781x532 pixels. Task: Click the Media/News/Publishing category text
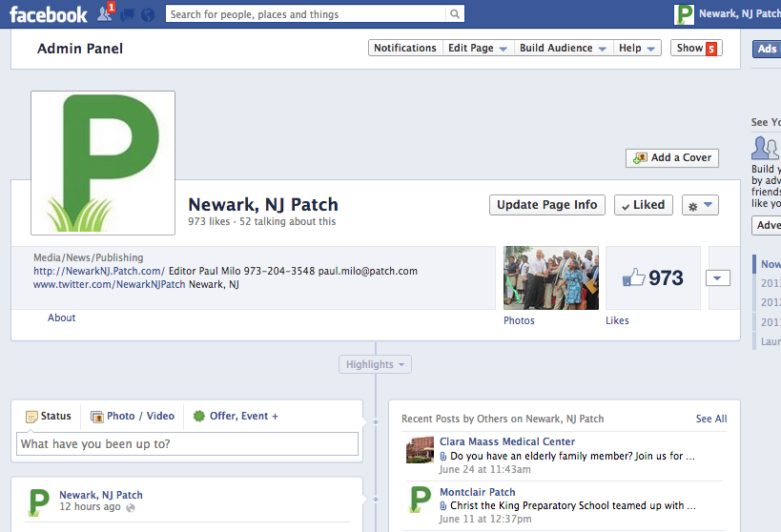point(88,258)
